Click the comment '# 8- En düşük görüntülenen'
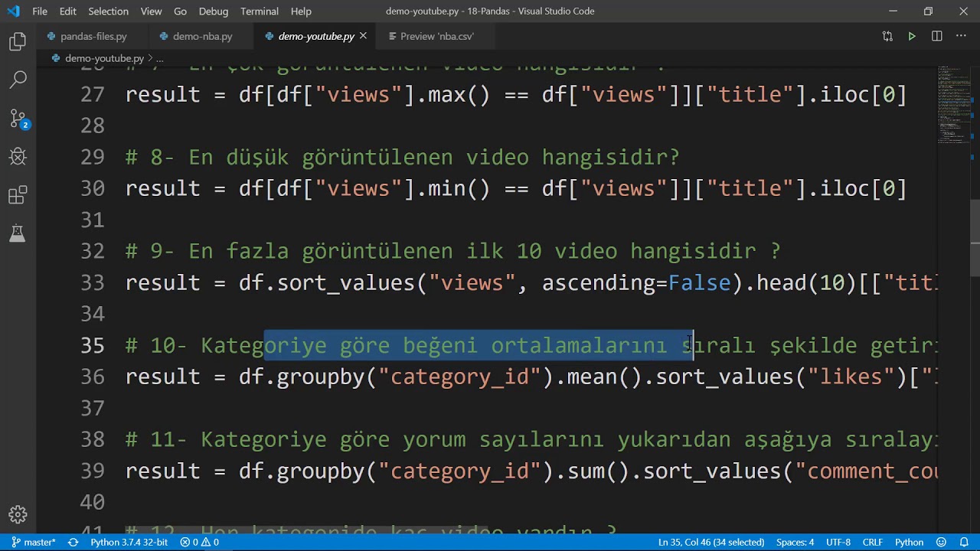The height and width of the screenshot is (551, 980). [x=289, y=158]
